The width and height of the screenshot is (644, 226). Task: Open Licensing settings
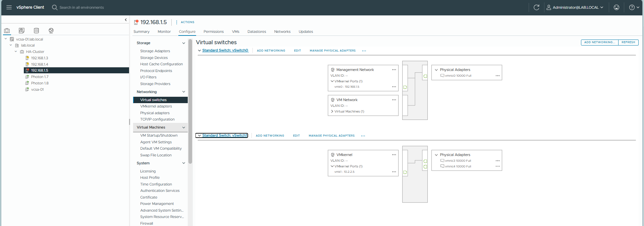coord(148,171)
